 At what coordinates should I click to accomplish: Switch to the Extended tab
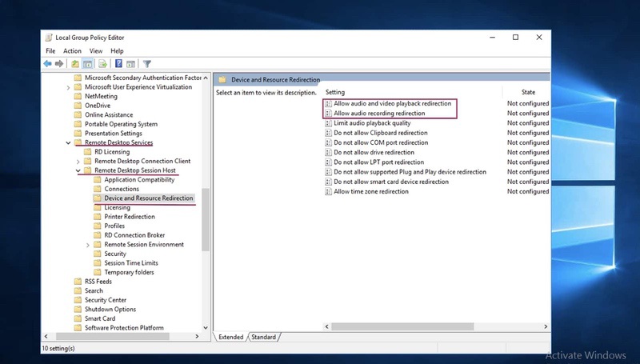pos(230,337)
